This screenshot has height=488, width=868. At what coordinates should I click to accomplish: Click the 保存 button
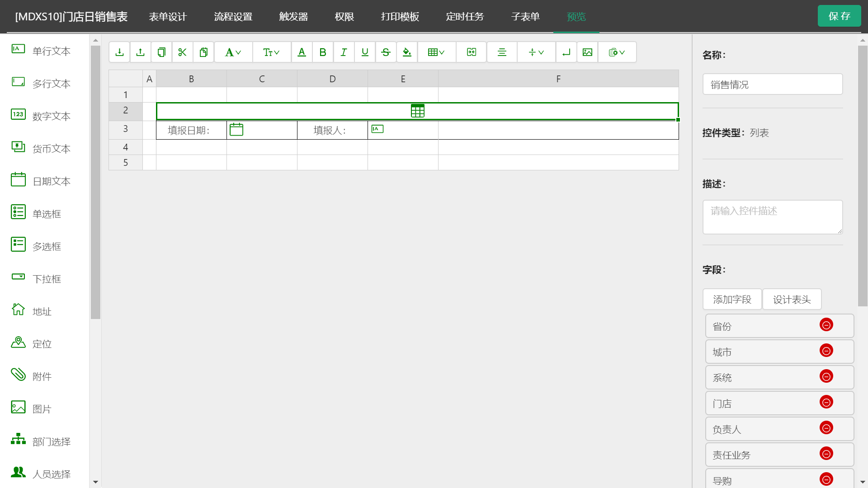[839, 16]
